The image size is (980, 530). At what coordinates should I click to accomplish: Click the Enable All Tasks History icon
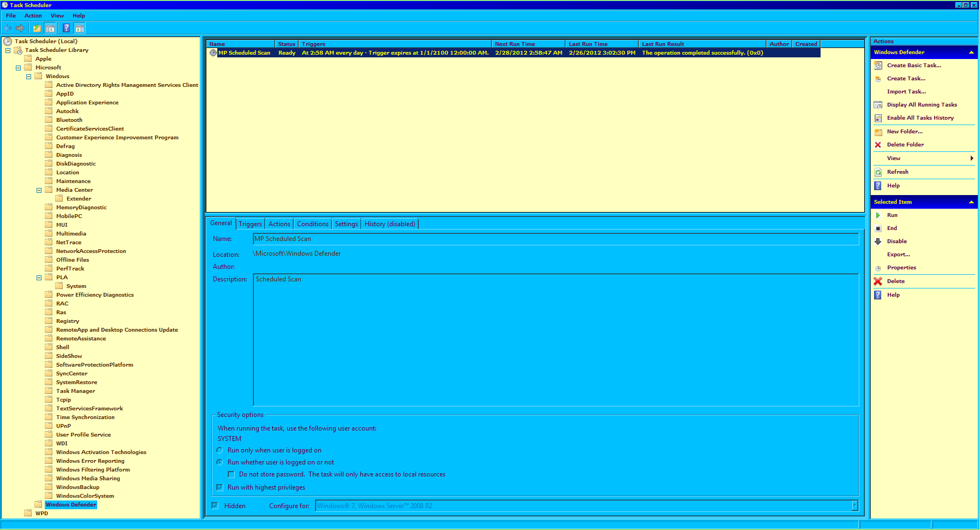tap(878, 118)
